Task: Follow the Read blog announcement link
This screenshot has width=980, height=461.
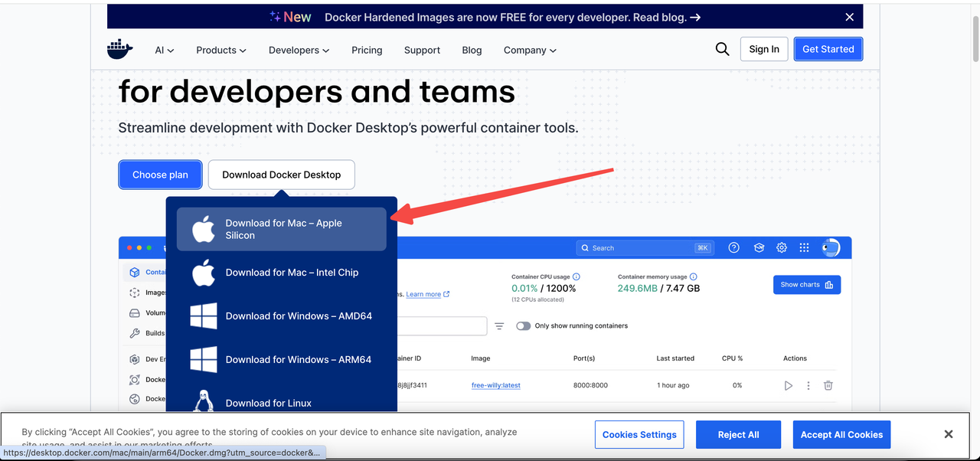Action: click(x=667, y=17)
